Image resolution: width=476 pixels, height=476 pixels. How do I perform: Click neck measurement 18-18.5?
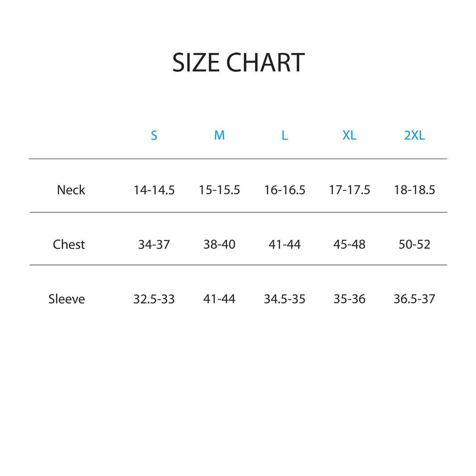[x=414, y=190]
